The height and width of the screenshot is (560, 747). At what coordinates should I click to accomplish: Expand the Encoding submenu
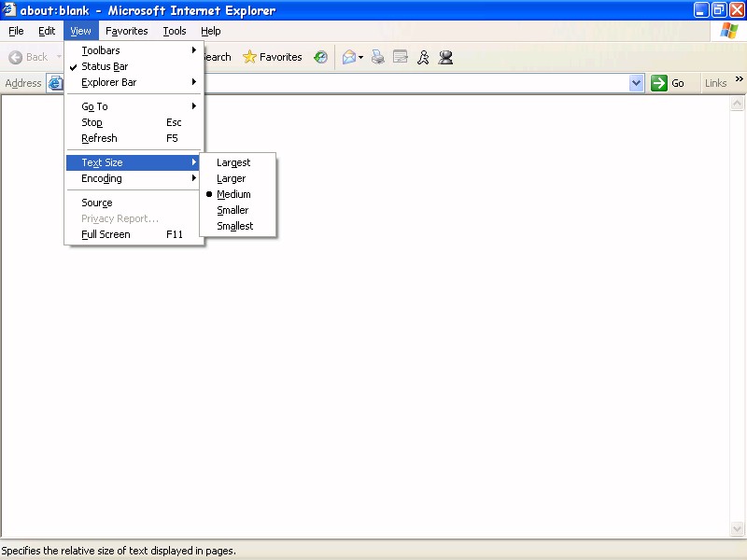pyautogui.click(x=134, y=178)
